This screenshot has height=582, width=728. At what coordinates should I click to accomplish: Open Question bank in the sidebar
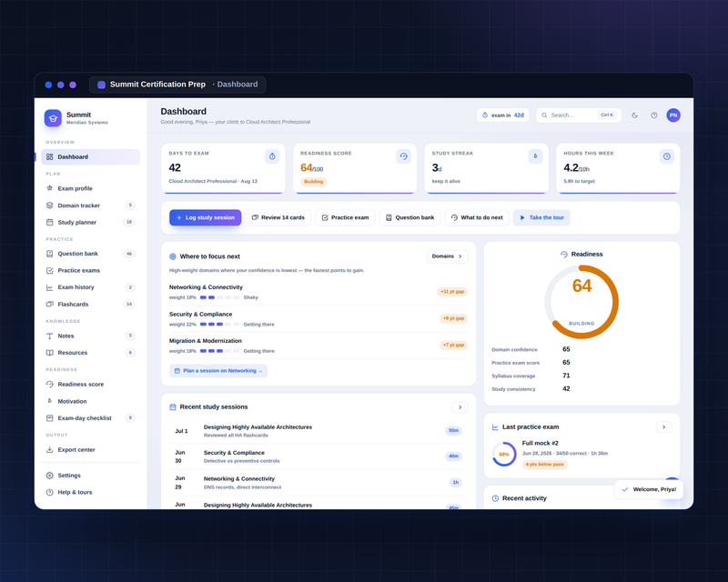90,254
